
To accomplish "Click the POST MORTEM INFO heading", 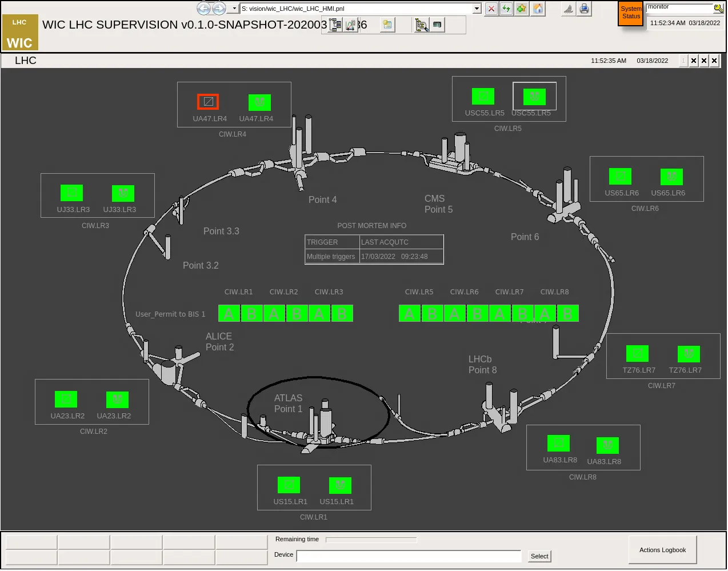I will click(x=372, y=226).
